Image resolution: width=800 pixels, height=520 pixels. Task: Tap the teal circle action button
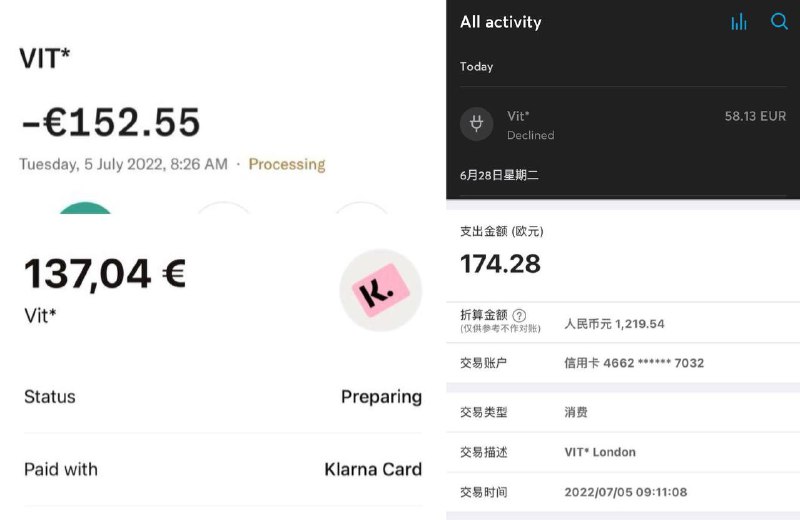(86, 209)
